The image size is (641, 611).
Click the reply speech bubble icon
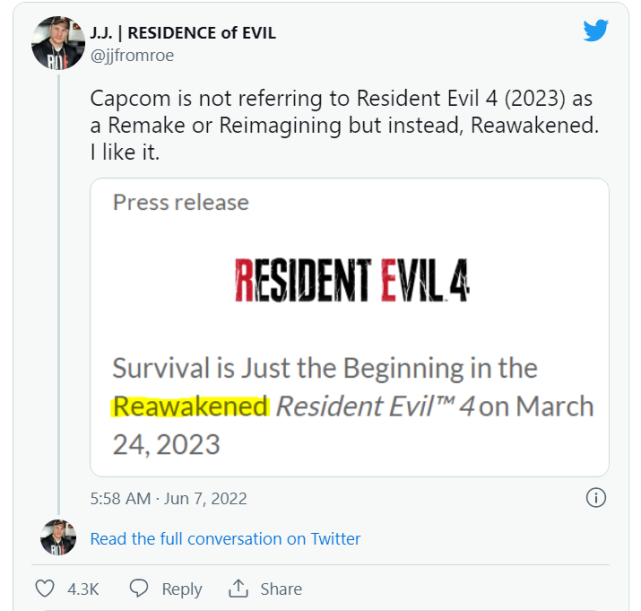[139, 588]
